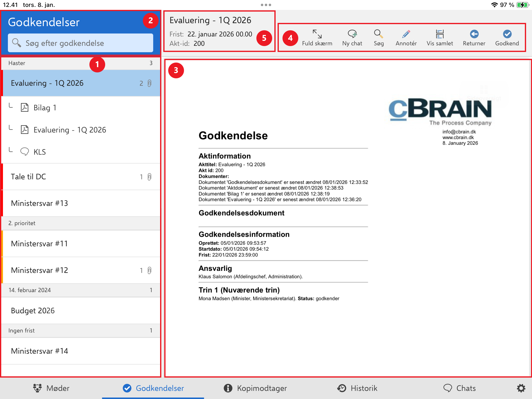Screen dimensions: 532x399
Task: Select the Budget 2026 approval
Action: point(81,311)
